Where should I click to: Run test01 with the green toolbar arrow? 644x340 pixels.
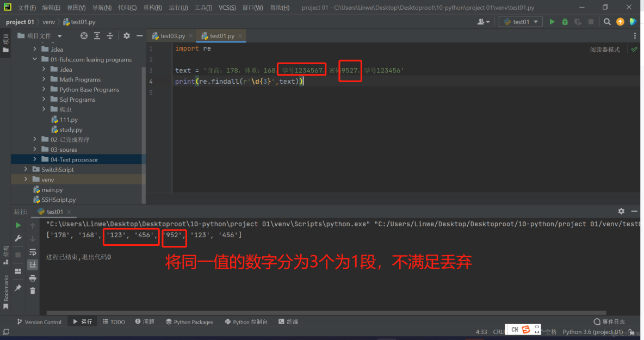click(552, 22)
